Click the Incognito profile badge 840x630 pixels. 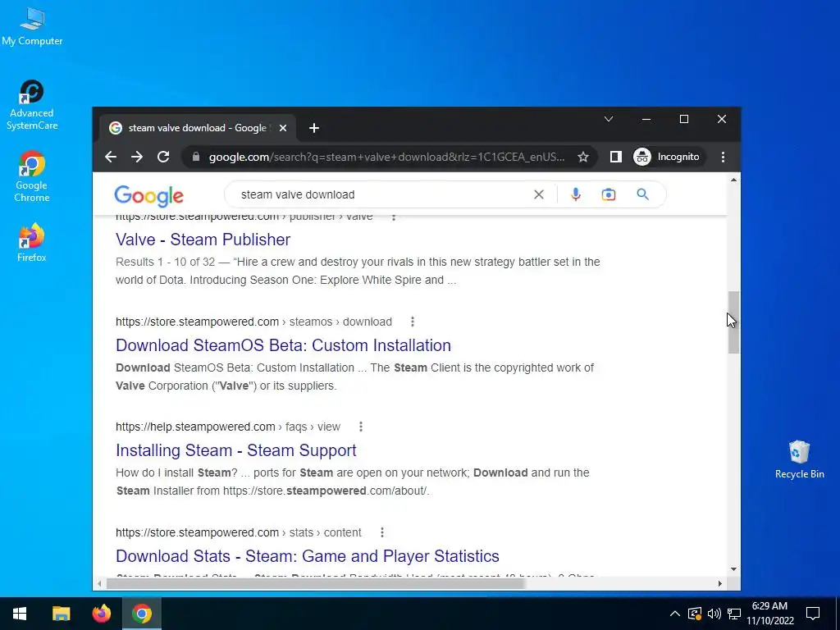point(667,157)
